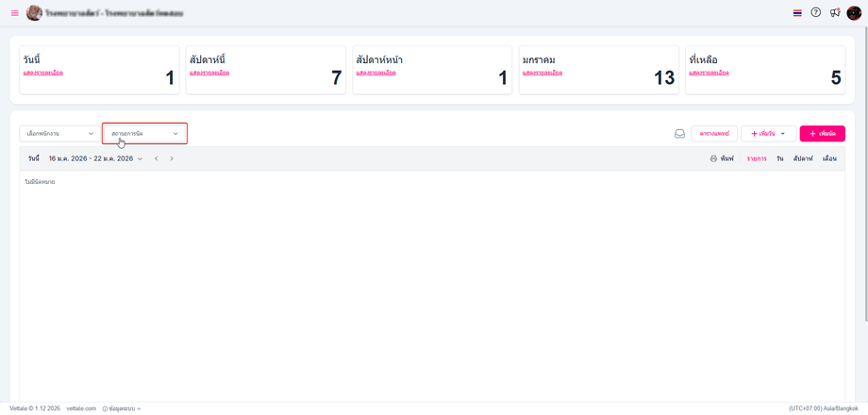Switch language via the Thai flag icon

[x=797, y=12]
